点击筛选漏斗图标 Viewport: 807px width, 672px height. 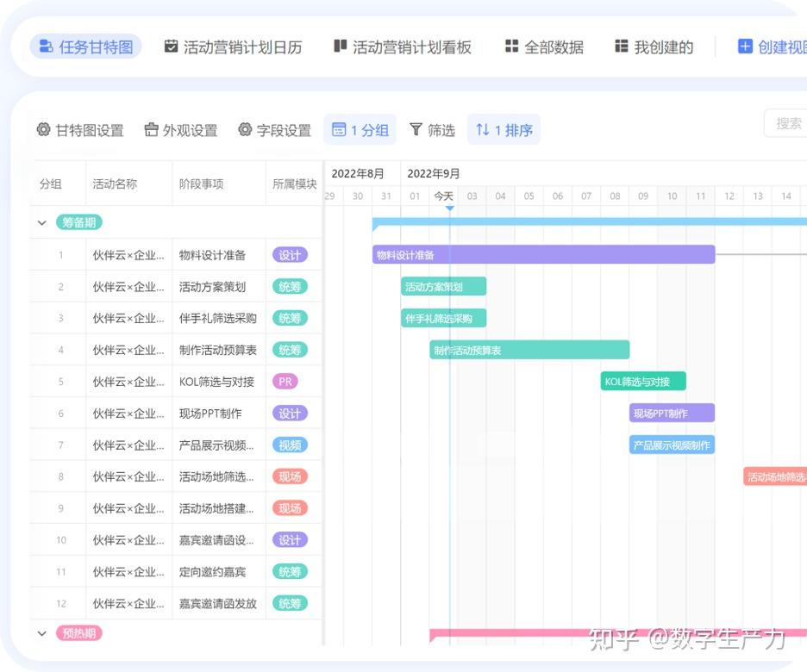coord(416,129)
